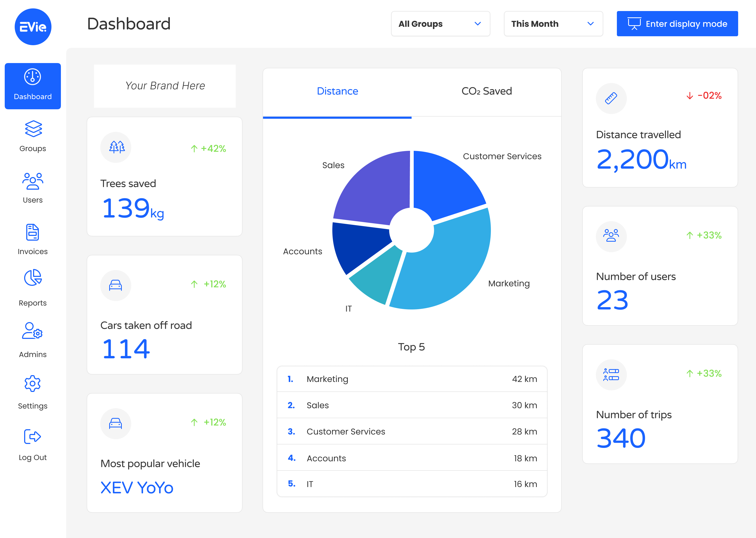Expand the This Month dropdown
756x538 pixels.
[553, 24]
